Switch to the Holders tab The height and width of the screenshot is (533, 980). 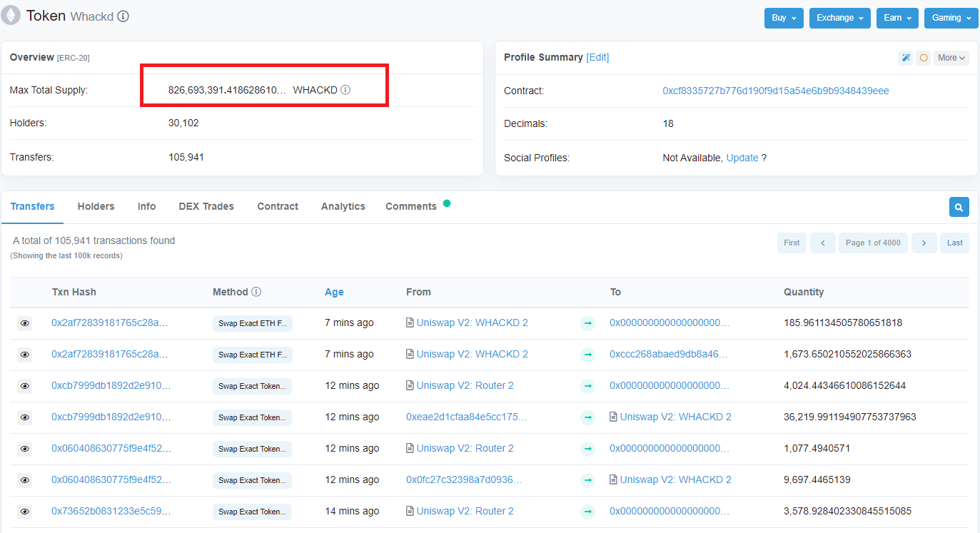(x=96, y=206)
